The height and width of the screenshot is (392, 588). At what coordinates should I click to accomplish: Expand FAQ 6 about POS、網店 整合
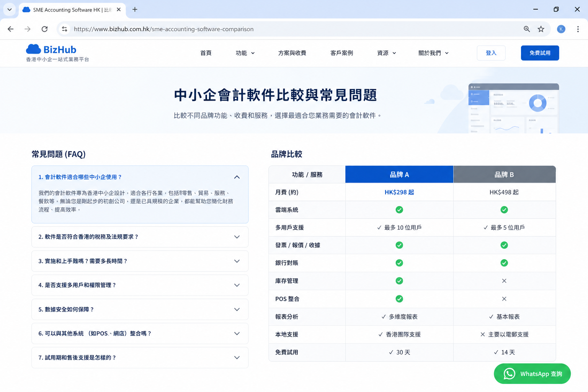[140, 333]
